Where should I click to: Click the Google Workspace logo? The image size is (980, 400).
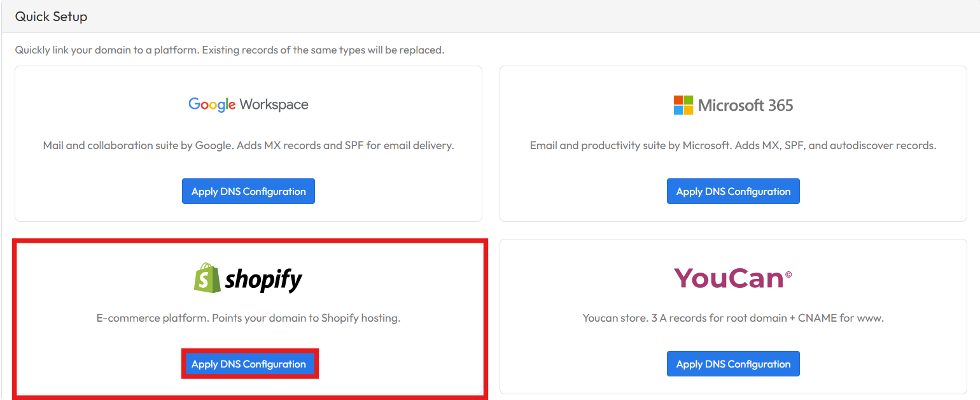[248, 104]
